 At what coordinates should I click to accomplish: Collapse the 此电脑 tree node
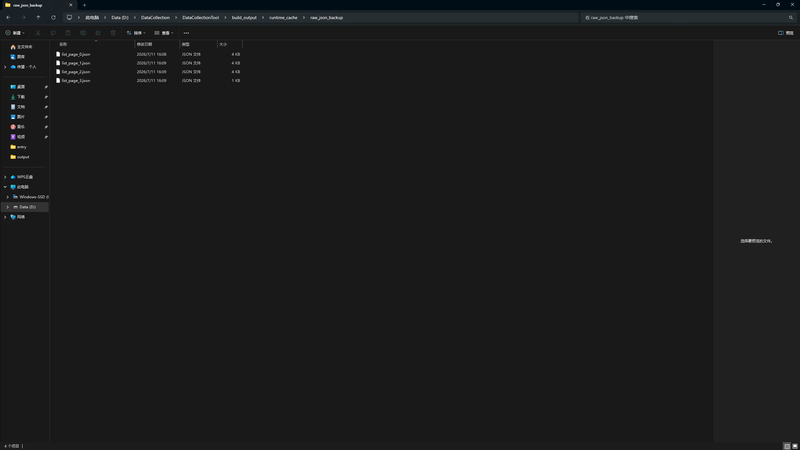coord(5,187)
